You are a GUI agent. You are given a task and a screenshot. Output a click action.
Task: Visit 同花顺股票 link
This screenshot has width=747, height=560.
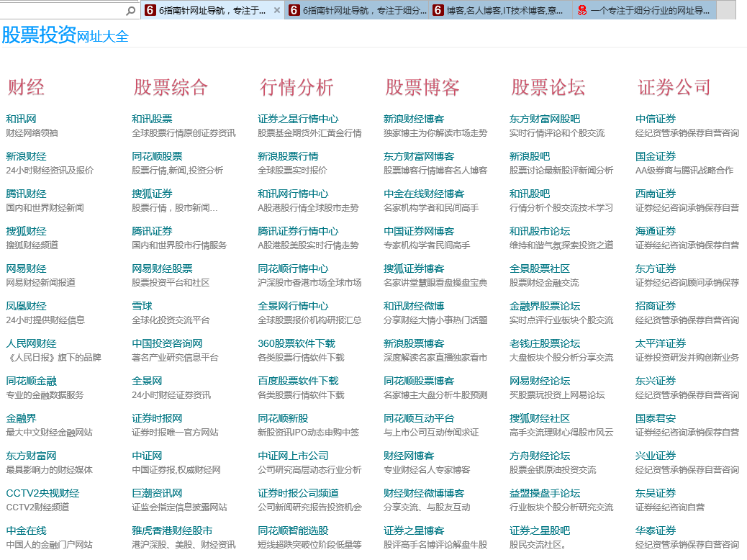[x=157, y=156]
